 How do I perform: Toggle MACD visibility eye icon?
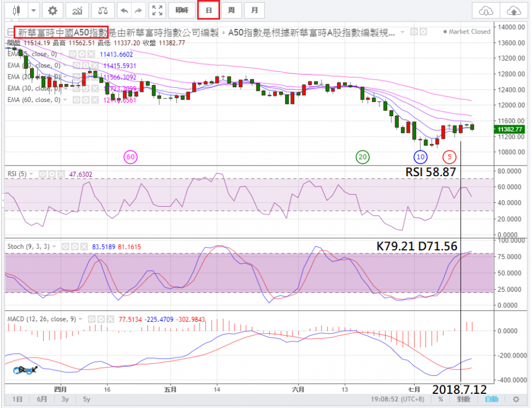click(92, 319)
